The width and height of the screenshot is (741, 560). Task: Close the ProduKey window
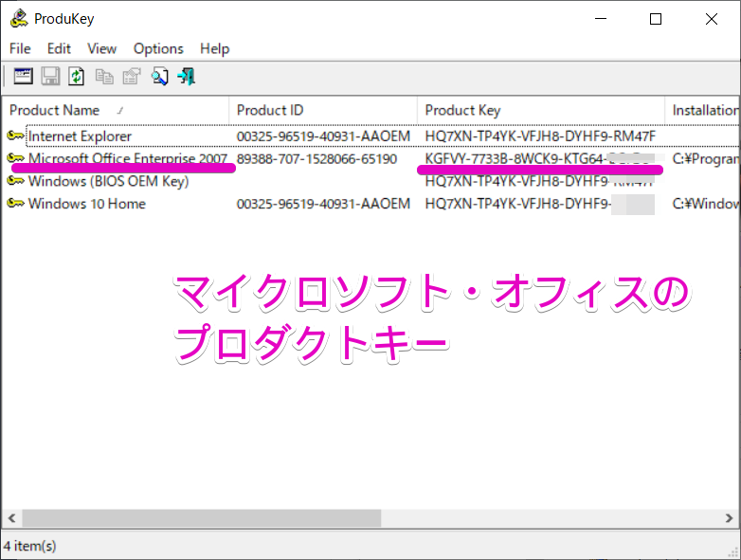click(712, 19)
